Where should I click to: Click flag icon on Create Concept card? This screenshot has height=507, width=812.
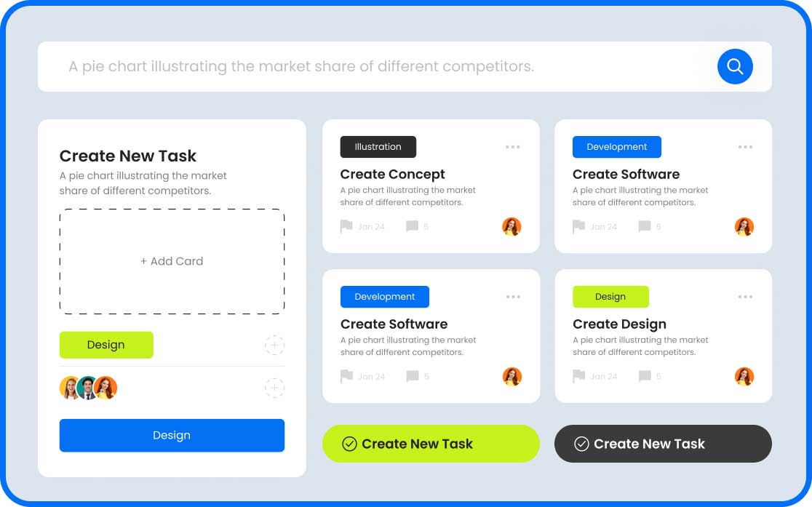pyautogui.click(x=346, y=226)
